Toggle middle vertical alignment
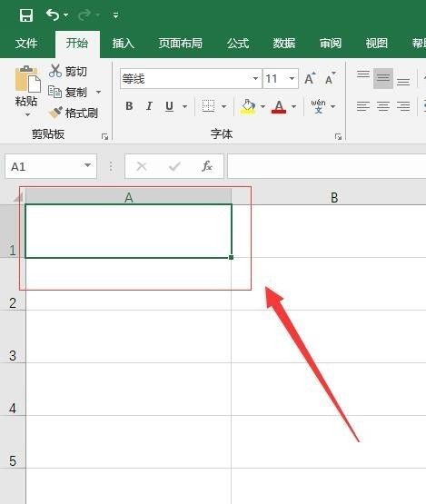Image resolution: width=426 pixels, height=504 pixels. click(383, 78)
